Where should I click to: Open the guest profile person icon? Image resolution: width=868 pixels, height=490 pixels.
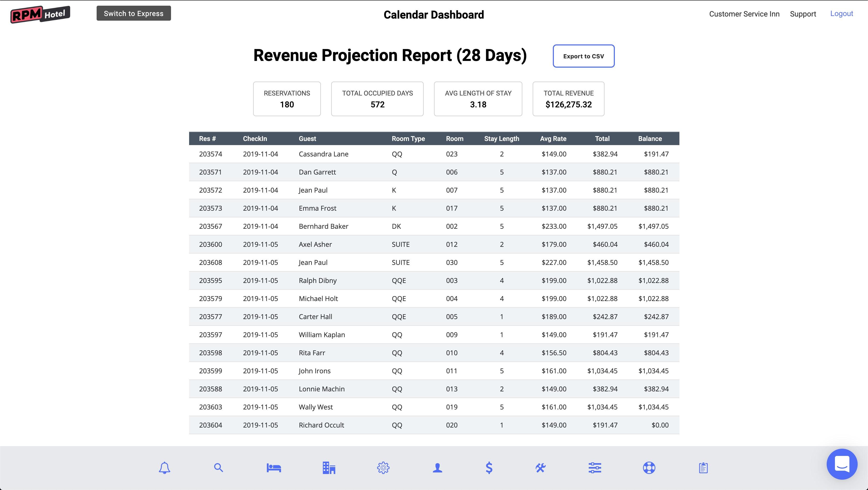tap(437, 468)
